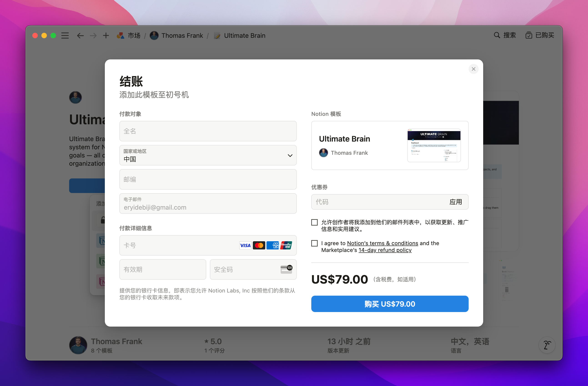Apply the coupon with the 应用 button
Screen dimensions: 588x386
[455, 202]
